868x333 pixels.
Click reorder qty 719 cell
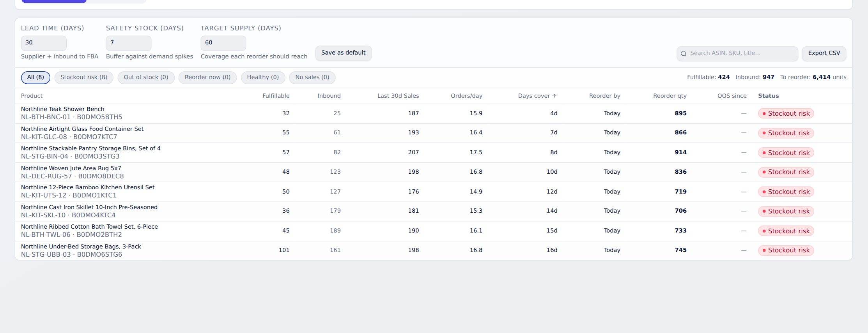coord(680,192)
